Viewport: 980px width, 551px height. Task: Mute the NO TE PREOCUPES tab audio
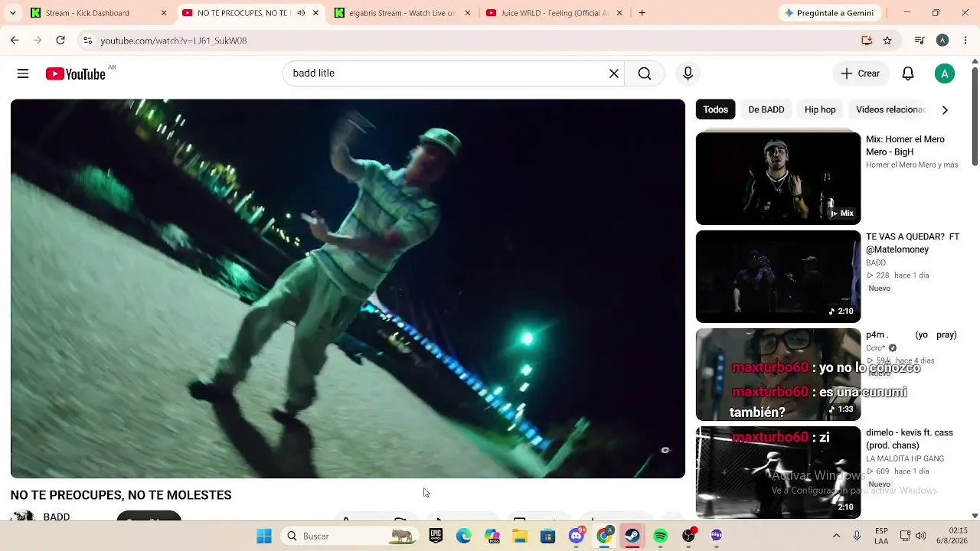click(x=301, y=13)
